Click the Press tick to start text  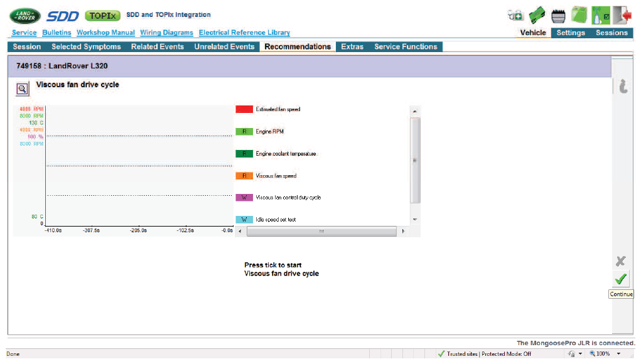(x=273, y=265)
